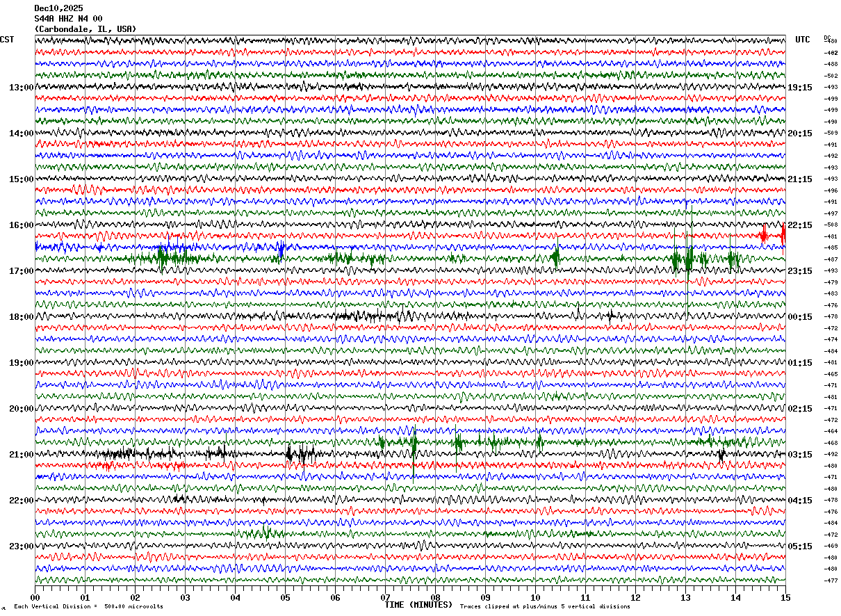Click the Traces clipped at plus/minus note
This screenshot has height=616, width=841.
point(545,607)
